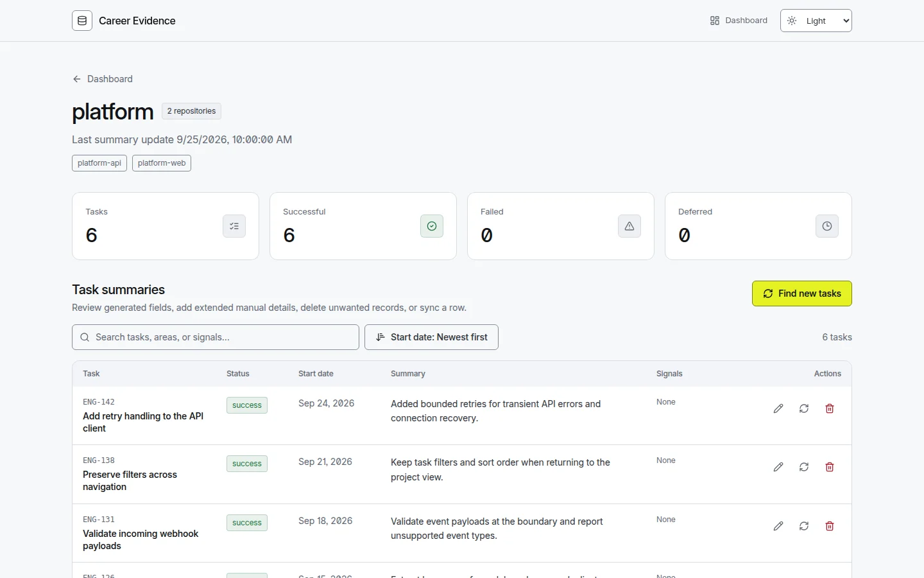Click the success status badge for ENG-138
This screenshot has width=924, height=578.
(x=247, y=464)
